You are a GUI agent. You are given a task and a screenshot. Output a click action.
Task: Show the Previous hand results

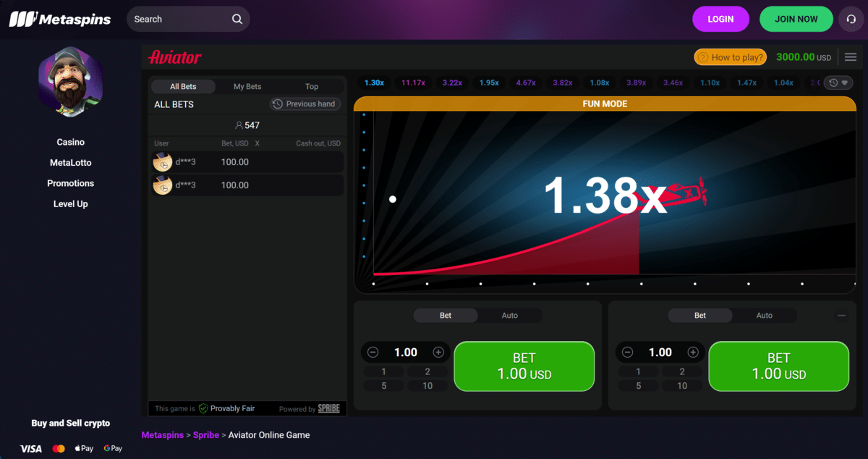coord(305,104)
